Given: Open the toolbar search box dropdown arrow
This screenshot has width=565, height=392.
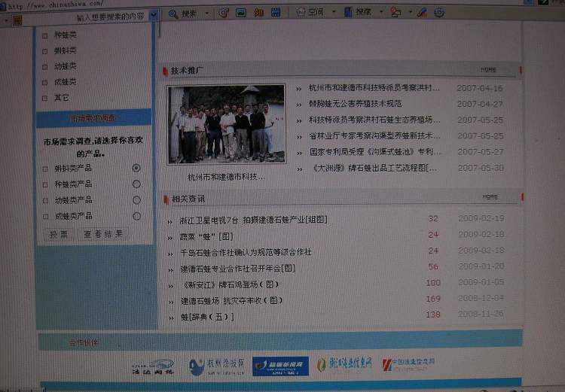Looking at the screenshot, I should (x=154, y=14).
